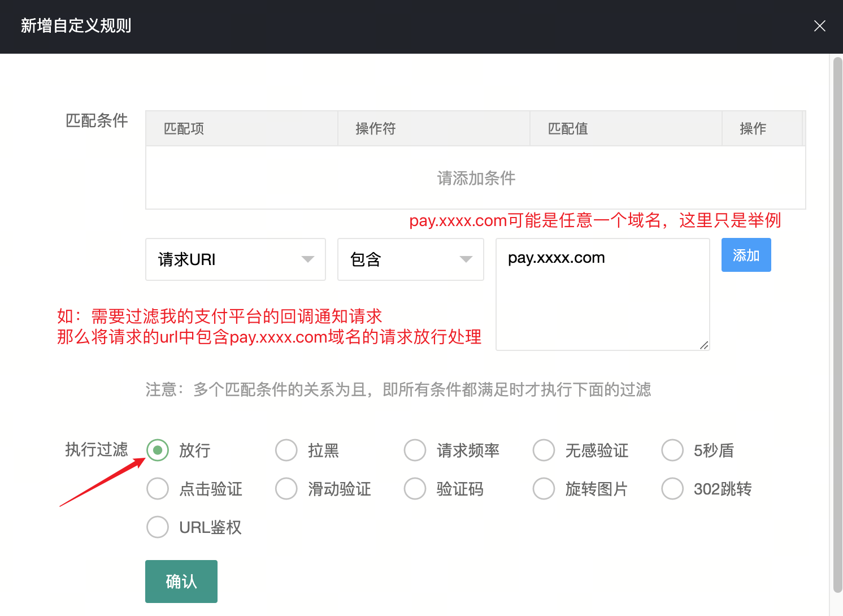The image size is (843, 616).
Task: Open the 请求URI match item dropdown
Action: (x=235, y=259)
